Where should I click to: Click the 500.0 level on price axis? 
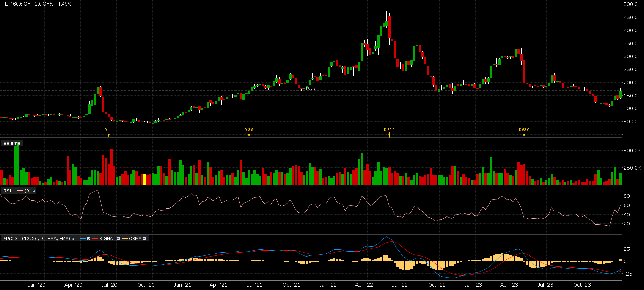[630, 4]
